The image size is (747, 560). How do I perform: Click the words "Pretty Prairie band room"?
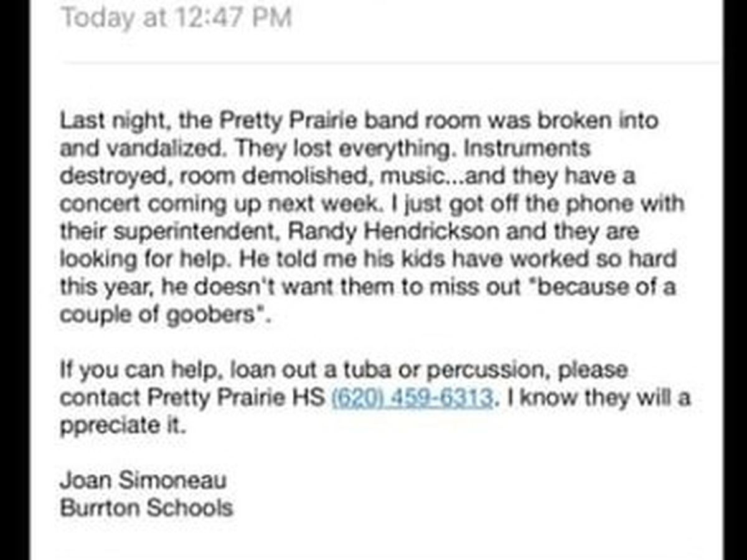(308, 120)
